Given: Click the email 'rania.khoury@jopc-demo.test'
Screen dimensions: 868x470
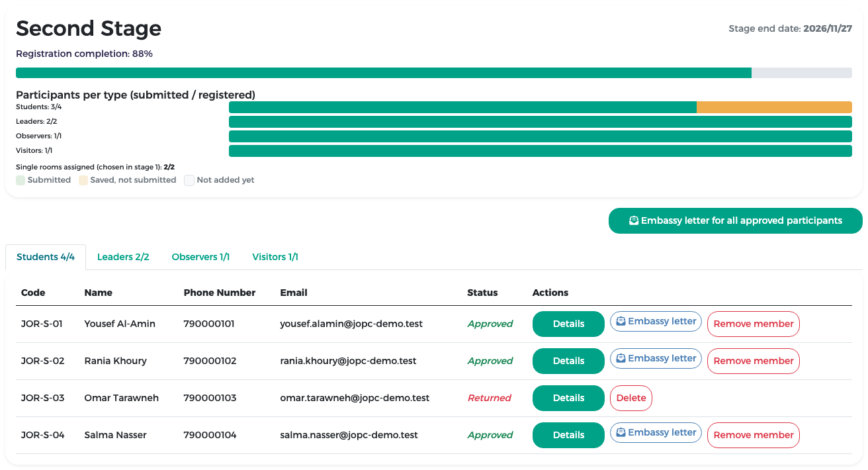Looking at the screenshot, I should [349, 361].
